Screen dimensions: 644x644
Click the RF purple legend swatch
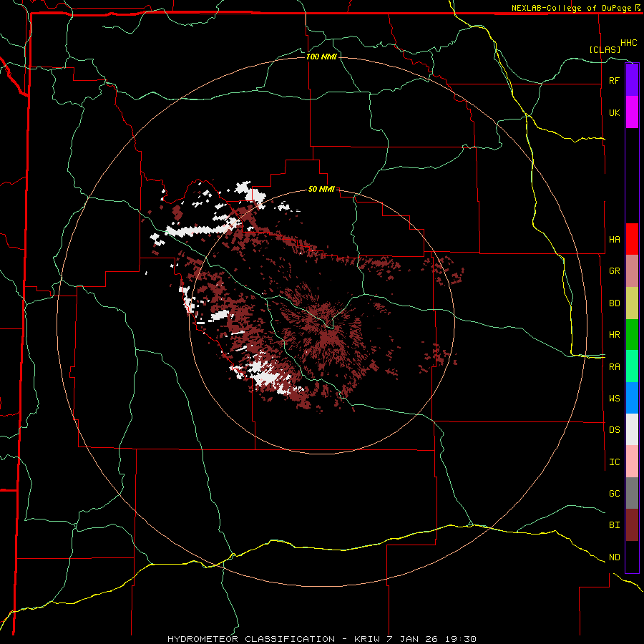click(x=632, y=80)
